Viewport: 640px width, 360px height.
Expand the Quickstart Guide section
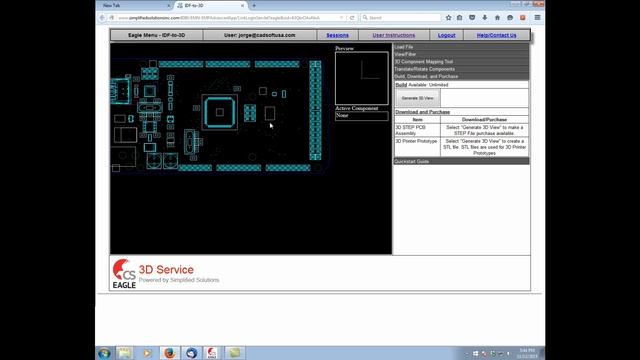tap(461, 162)
